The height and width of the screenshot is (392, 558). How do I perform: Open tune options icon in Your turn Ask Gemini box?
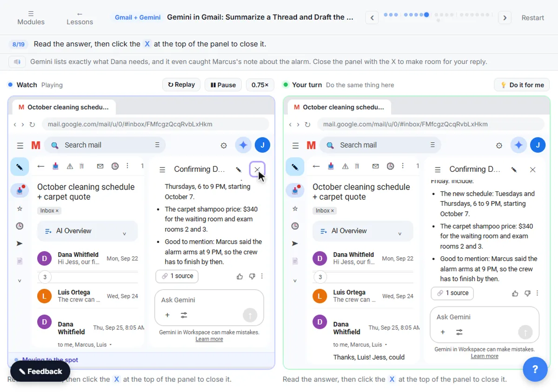[459, 332]
